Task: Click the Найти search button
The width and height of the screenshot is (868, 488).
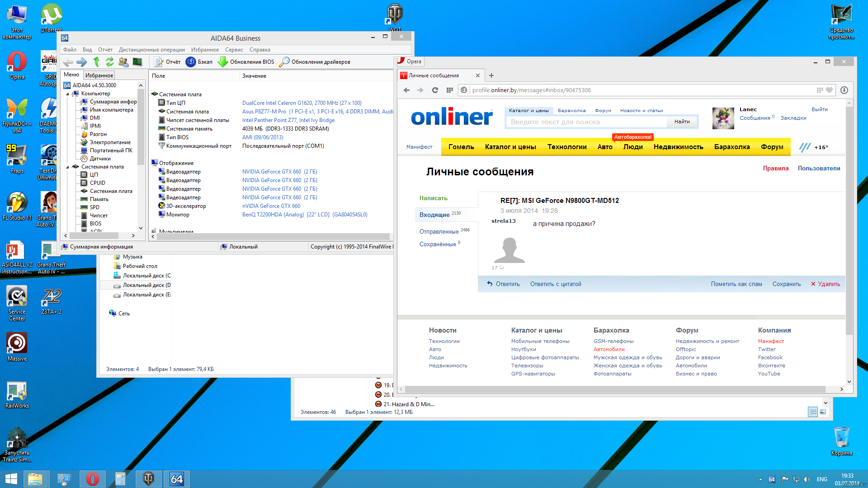Action: 682,122
